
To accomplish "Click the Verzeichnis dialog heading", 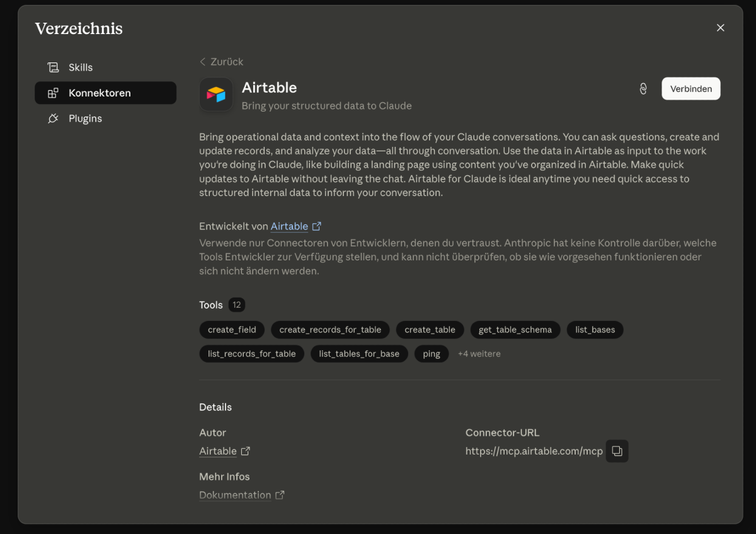I will (x=79, y=28).
